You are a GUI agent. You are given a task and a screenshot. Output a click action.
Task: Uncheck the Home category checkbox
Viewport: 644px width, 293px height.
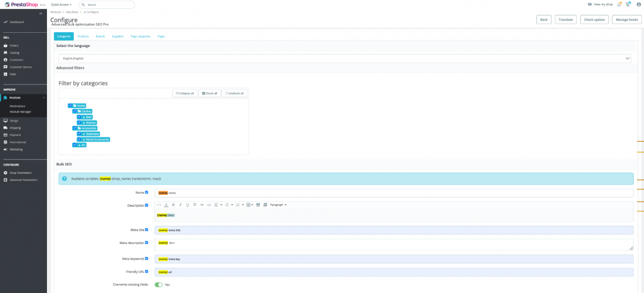[71, 106]
